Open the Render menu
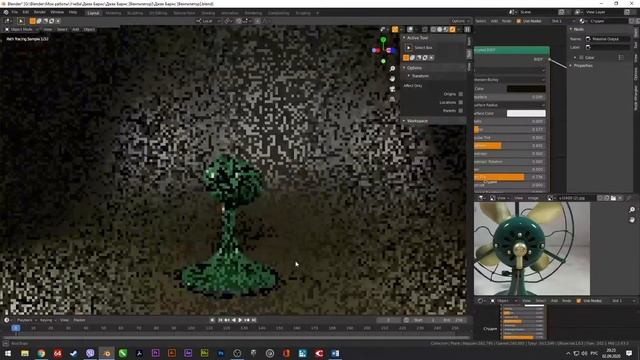The height and width of the screenshot is (360, 640). pos(40,13)
